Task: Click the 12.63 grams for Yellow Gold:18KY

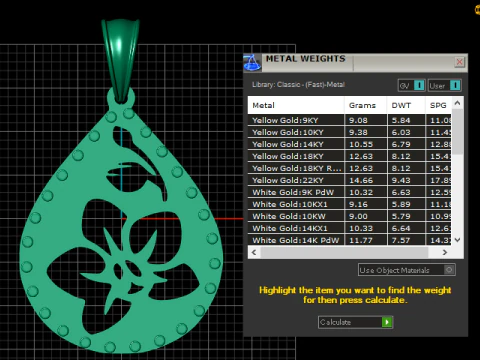Action: [x=361, y=156]
